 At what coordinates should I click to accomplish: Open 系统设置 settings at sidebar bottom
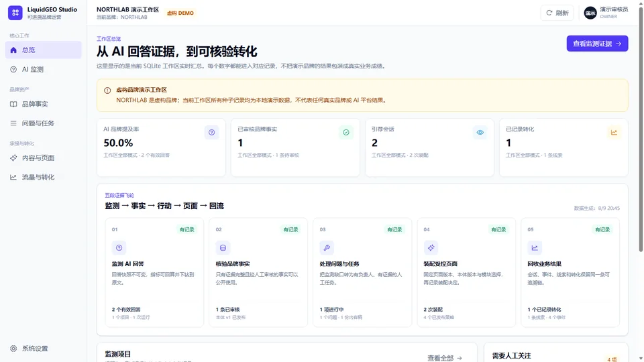click(43, 349)
